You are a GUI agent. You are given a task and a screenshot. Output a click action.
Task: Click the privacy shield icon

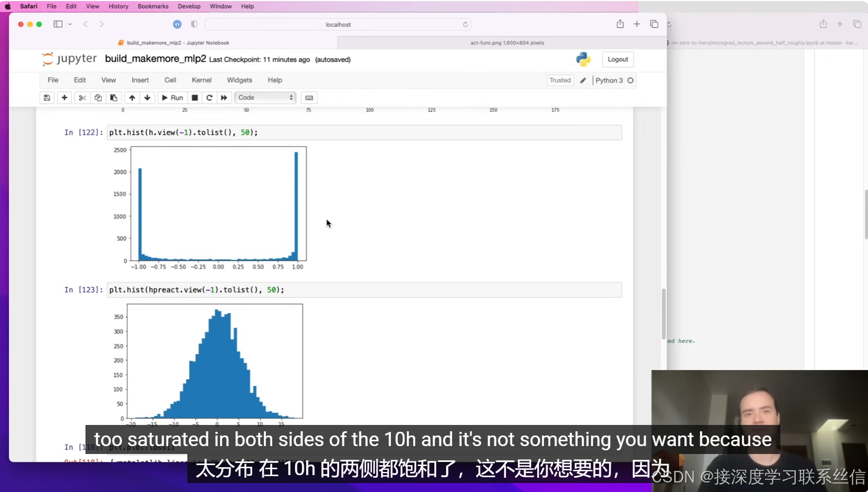pyautogui.click(x=194, y=24)
